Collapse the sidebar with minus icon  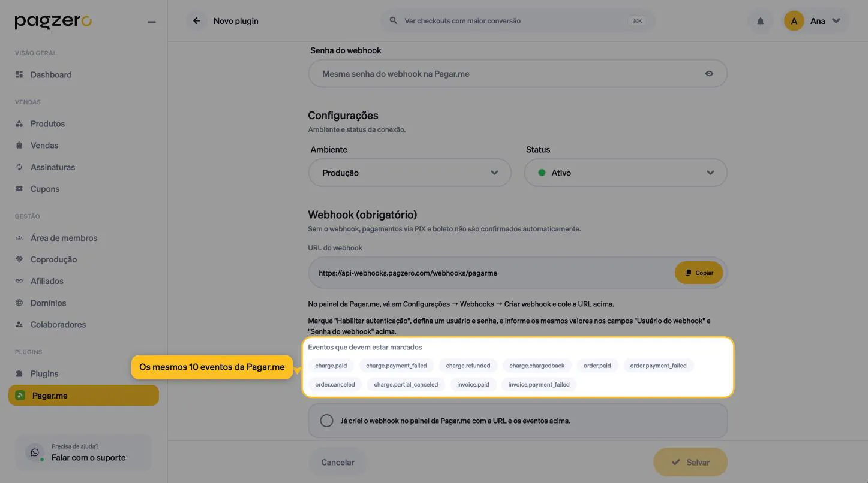tap(152, 22)
